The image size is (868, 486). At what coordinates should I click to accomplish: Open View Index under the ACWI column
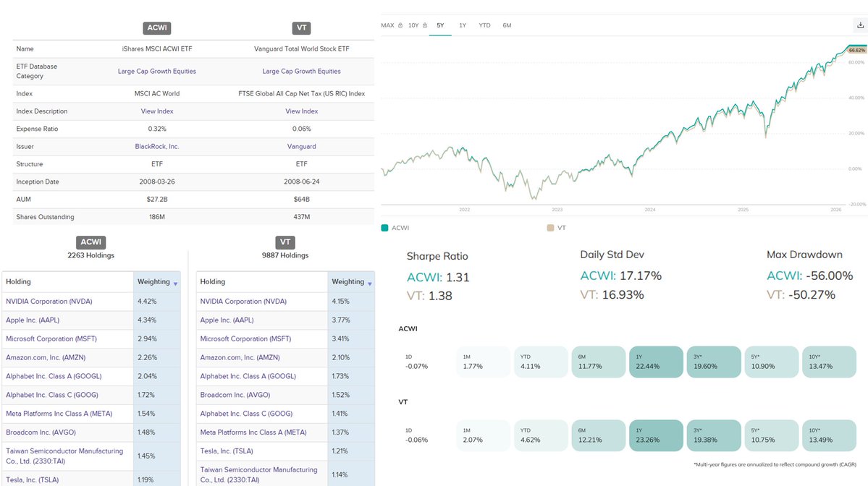156,111
